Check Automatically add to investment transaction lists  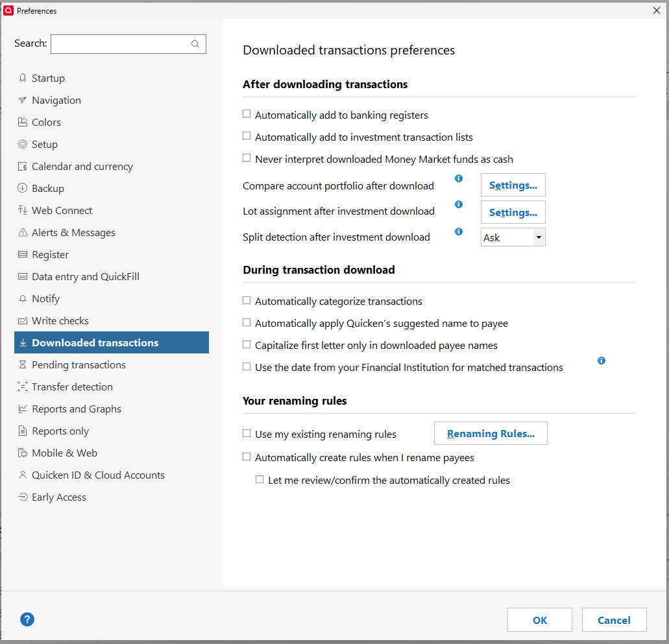[x=247, y=136]
